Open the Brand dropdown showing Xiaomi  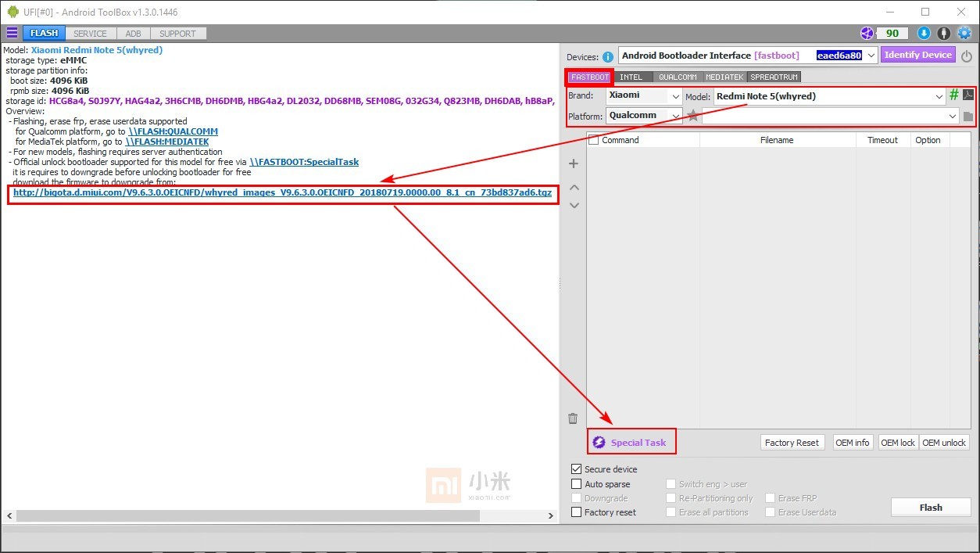[x=676, y=96]
